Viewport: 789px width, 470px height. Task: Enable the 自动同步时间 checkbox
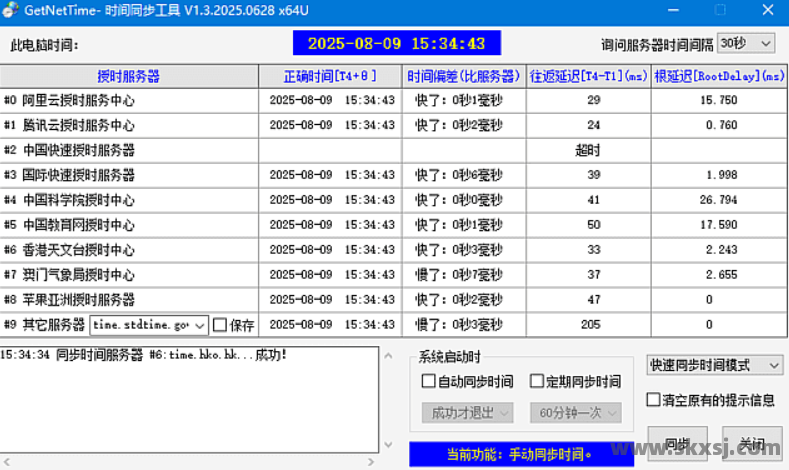428,381
